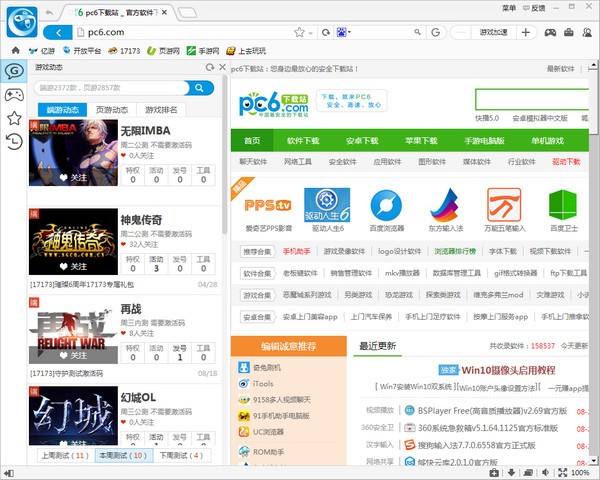Toggle fullscreen icon in status bar
The height and width of the screenshot is (480, 600).
[562, 473]
